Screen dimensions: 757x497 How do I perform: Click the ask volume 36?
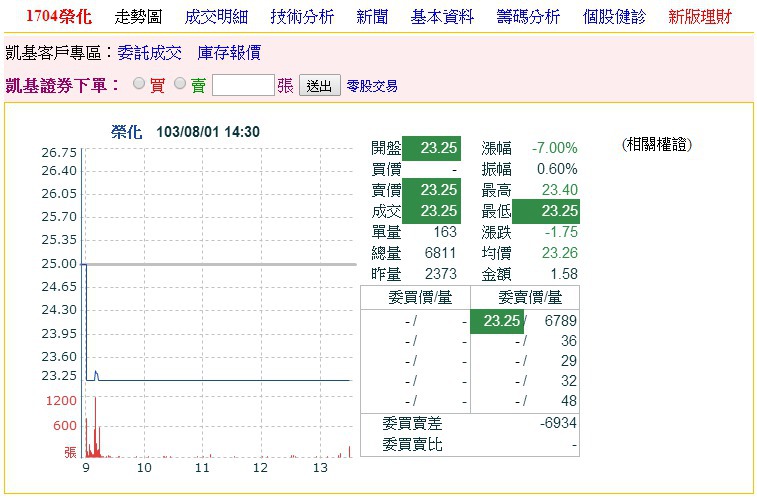[569, 341]
